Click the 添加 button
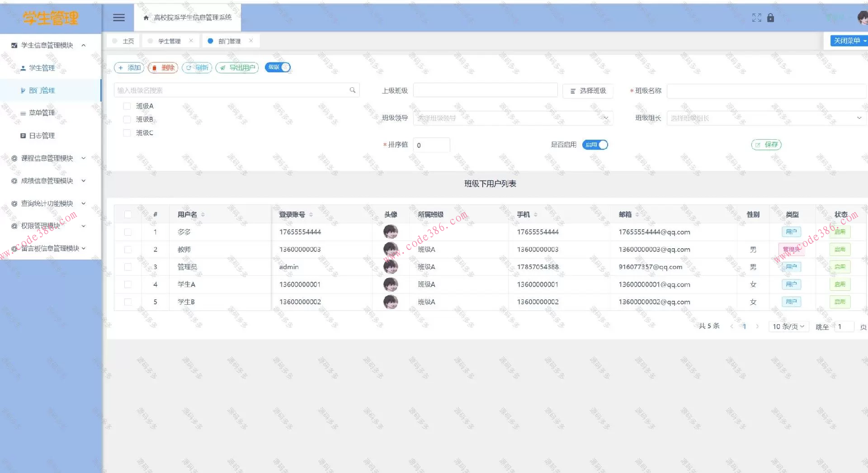This screenshot has height=473, width=868. [129, 68]
